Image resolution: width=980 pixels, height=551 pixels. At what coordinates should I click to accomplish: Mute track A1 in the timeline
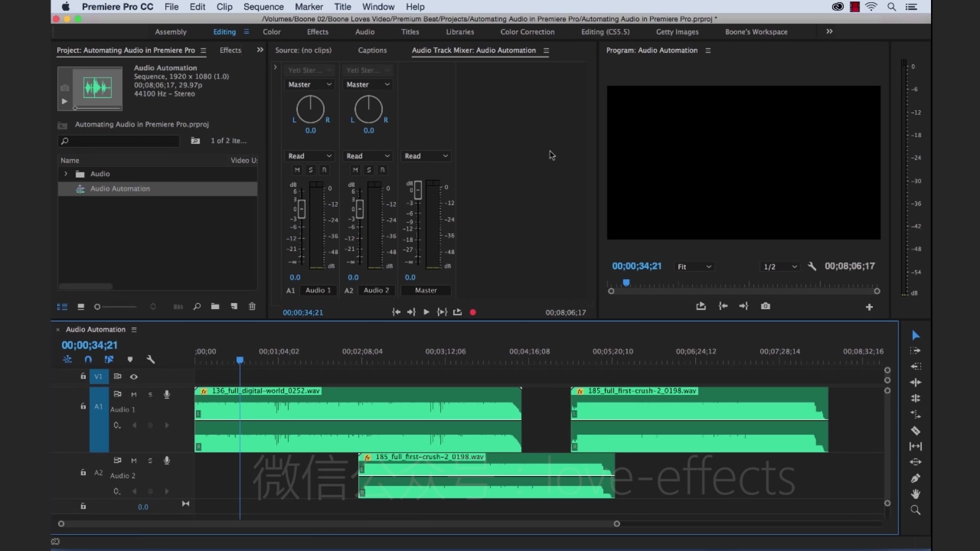pos(134,394)
